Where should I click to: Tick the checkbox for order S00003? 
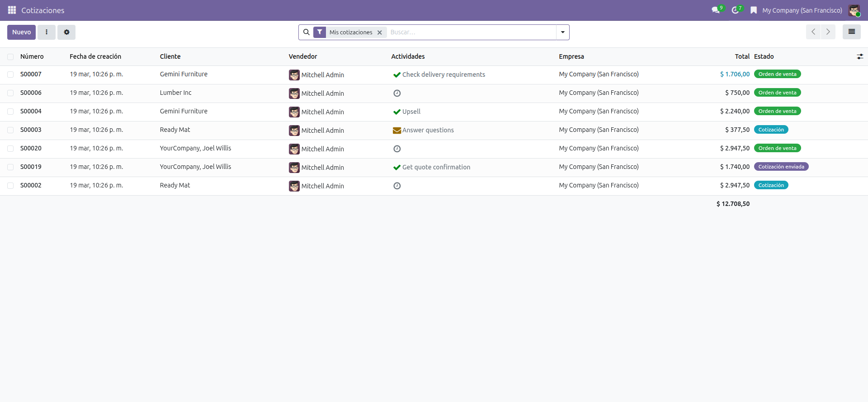click(10, 130)
